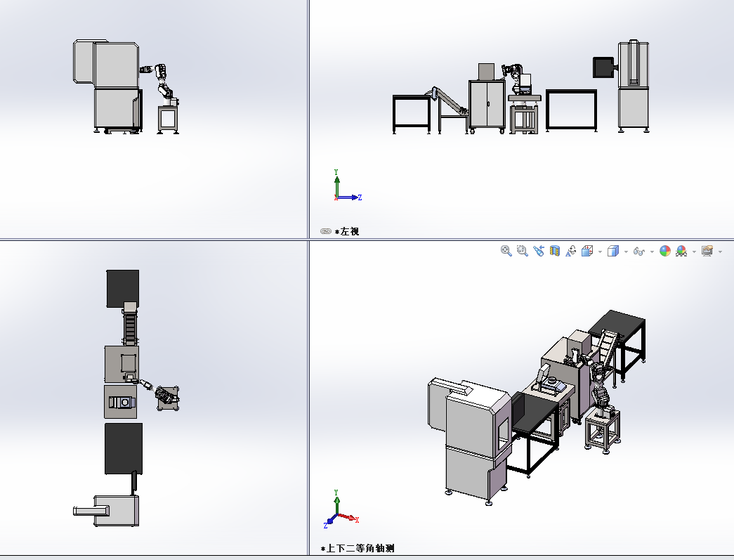Click the *左视 view name label

tap(348, 231)
